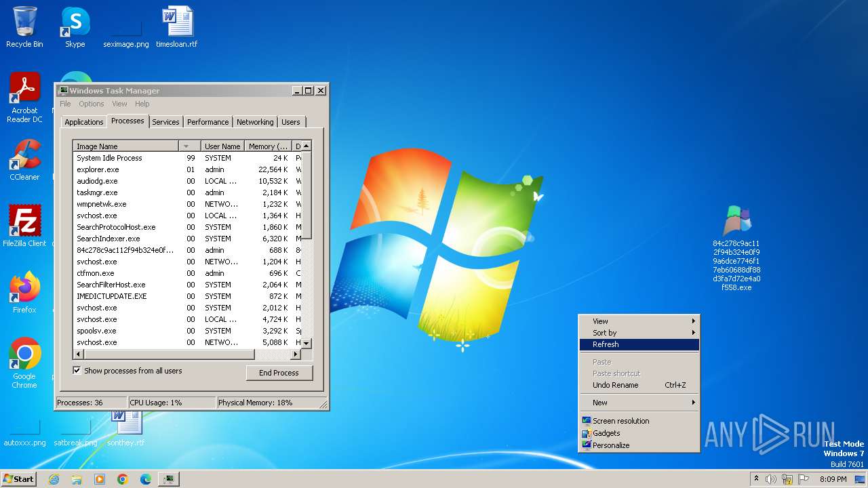Sort processes by User Name column
The image size is (868, 488).
(222, 146)
